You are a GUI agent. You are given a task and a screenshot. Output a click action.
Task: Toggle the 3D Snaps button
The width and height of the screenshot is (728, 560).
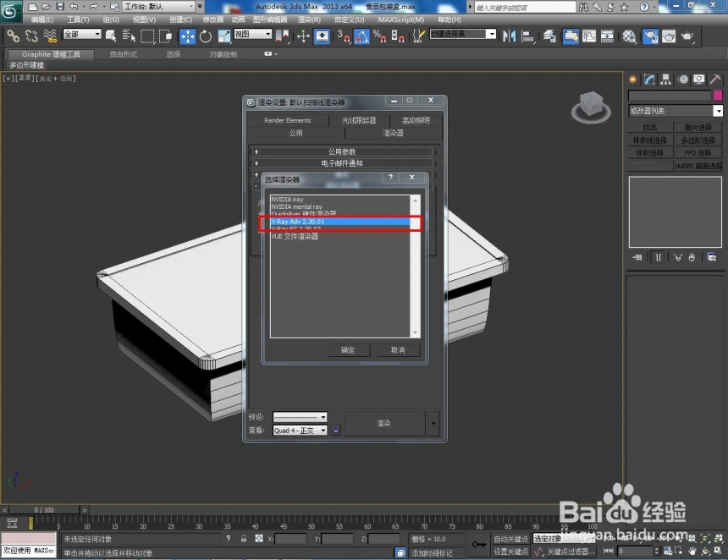pyautogui.click(x=344, y=36)
